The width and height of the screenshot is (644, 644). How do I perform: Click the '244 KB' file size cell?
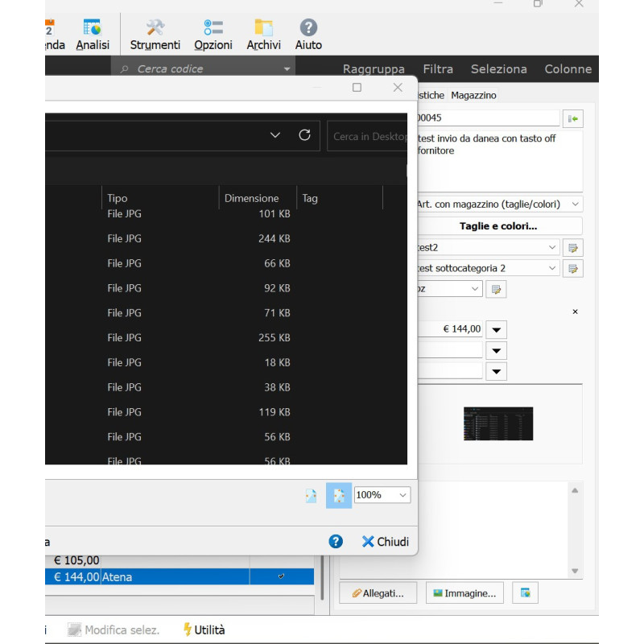(275, 238)
